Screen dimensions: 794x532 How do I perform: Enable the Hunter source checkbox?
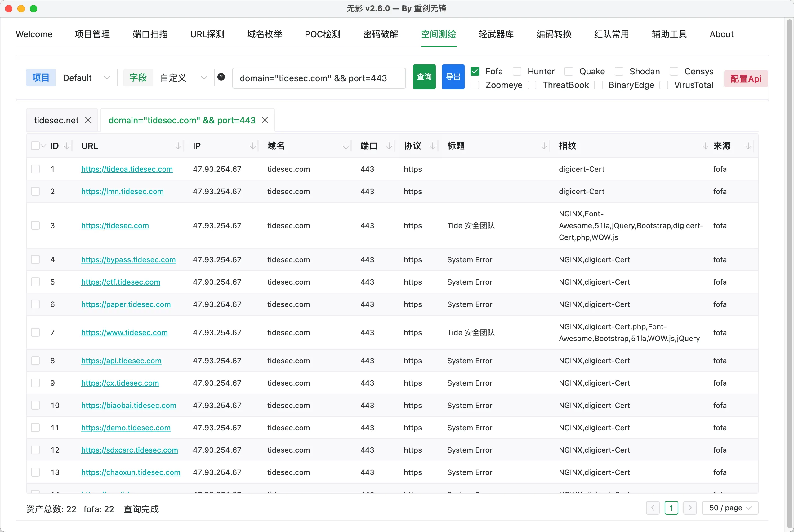pyautogui.click(x=517, y=71)
